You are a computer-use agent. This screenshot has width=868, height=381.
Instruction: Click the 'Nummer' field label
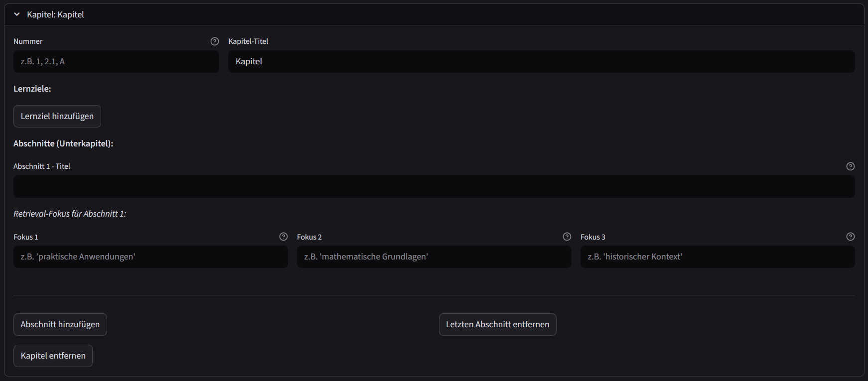coord(28,41)
